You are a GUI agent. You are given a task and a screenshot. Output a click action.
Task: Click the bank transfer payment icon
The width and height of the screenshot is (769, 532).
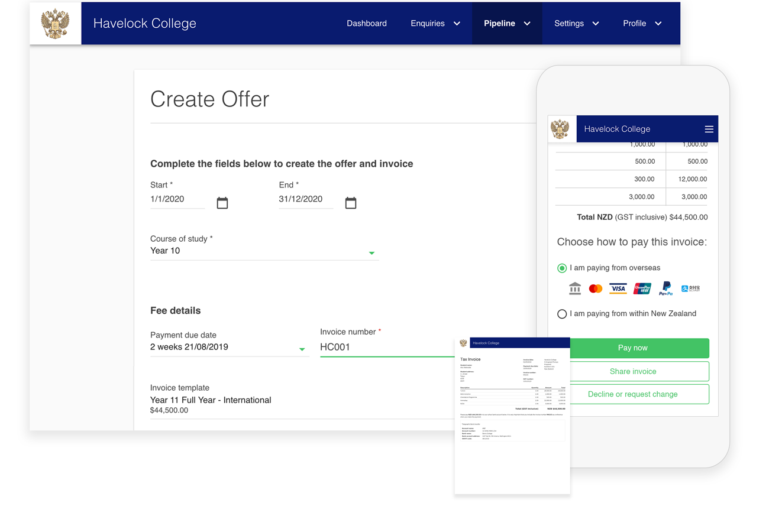pos(574,288)
